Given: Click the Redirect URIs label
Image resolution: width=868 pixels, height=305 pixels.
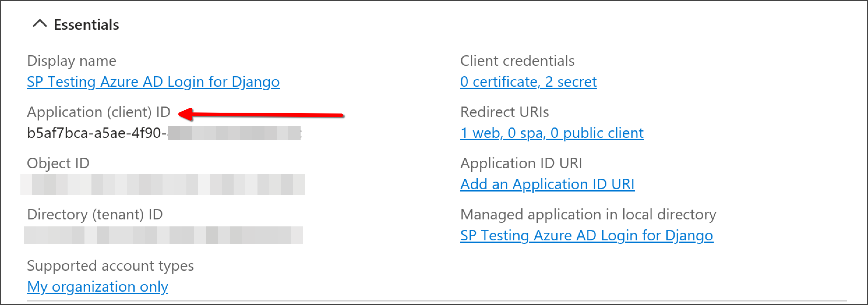Looking at the screenshot, I should (504, 112).
